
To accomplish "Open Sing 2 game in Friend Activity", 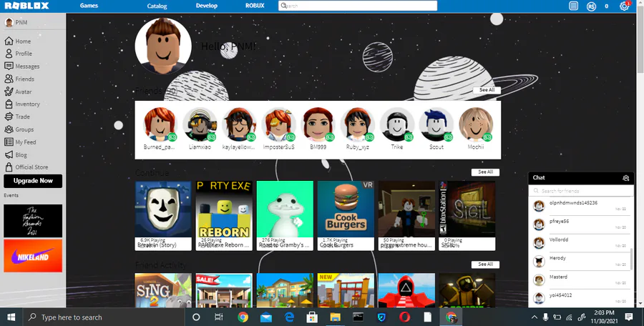I will (x=163, y=290).
